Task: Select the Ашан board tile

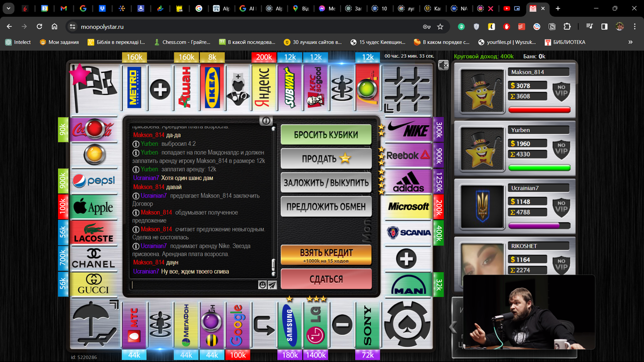Action: pyautogui.click(x=186, y=89)
